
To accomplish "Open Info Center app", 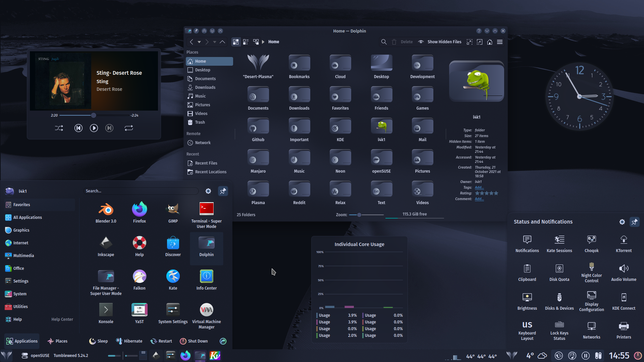I will pos(206,280).
